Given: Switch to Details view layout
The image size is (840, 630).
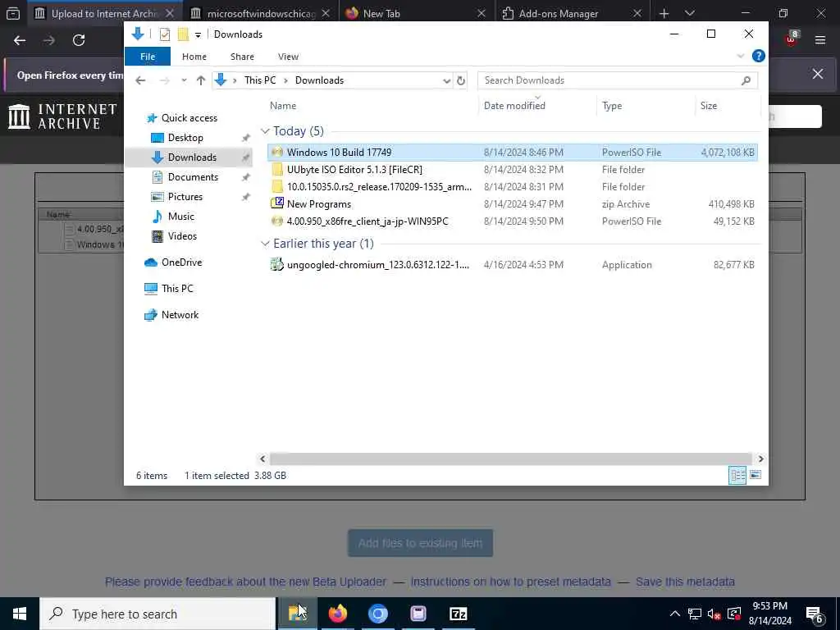Looking at the screenshot, I should point(737,475).
